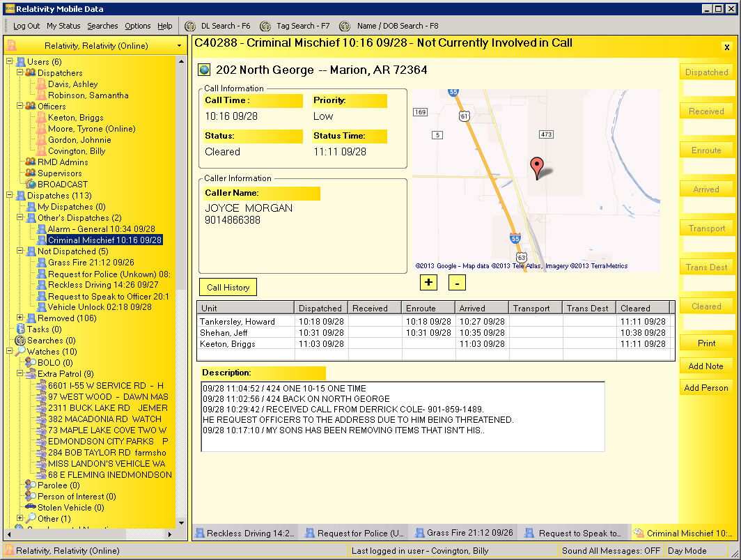Click the Searches badge icon in tree
Image resolution: width=741 pixels, height=560 pixels.
click(20, 341)
